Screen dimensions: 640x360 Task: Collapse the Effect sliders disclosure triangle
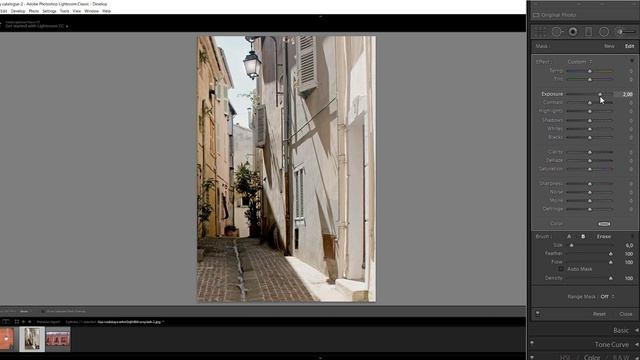coord(632,61)
